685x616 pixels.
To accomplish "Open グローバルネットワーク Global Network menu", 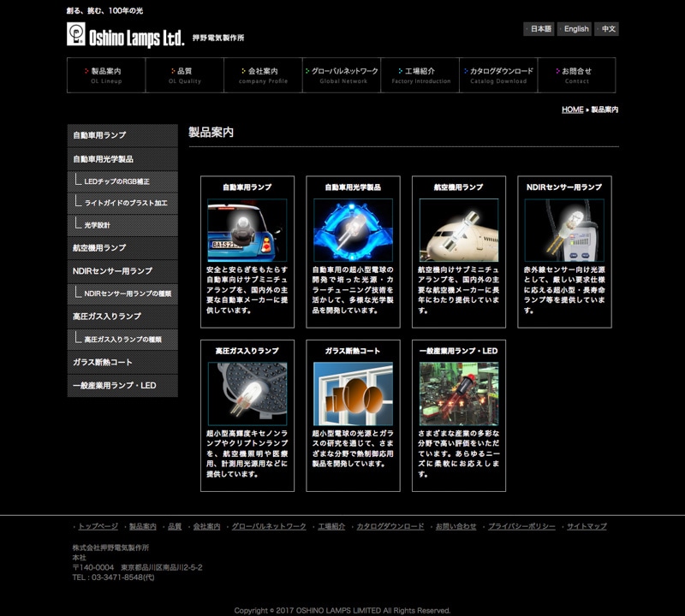I will (342, 75).
